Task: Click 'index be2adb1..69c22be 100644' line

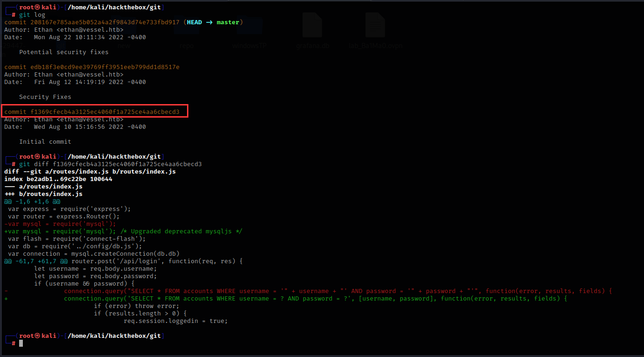Action: (58, 179)
